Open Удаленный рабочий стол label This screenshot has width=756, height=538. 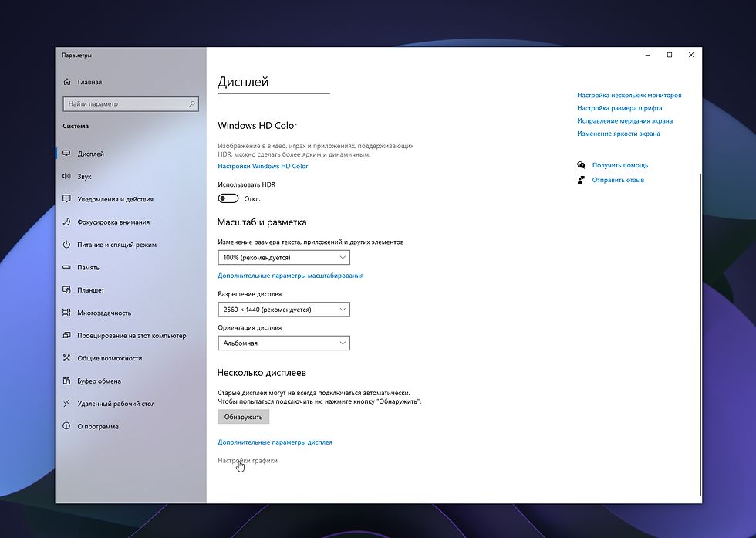tap(116, 404)
